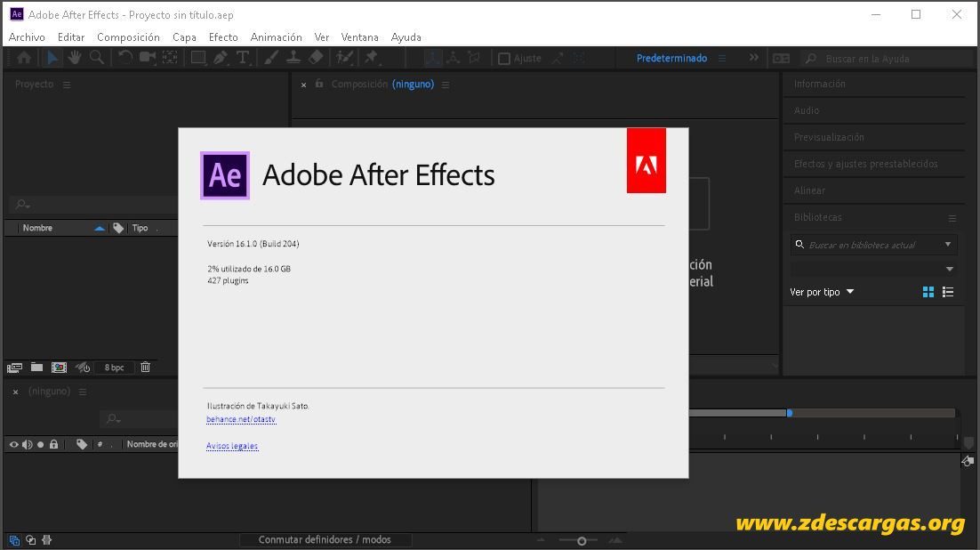The width and height of the screenshot is (980, 550).
Task: Select the Pan Behind anchor point tool
Action: [x=169, y=58]
